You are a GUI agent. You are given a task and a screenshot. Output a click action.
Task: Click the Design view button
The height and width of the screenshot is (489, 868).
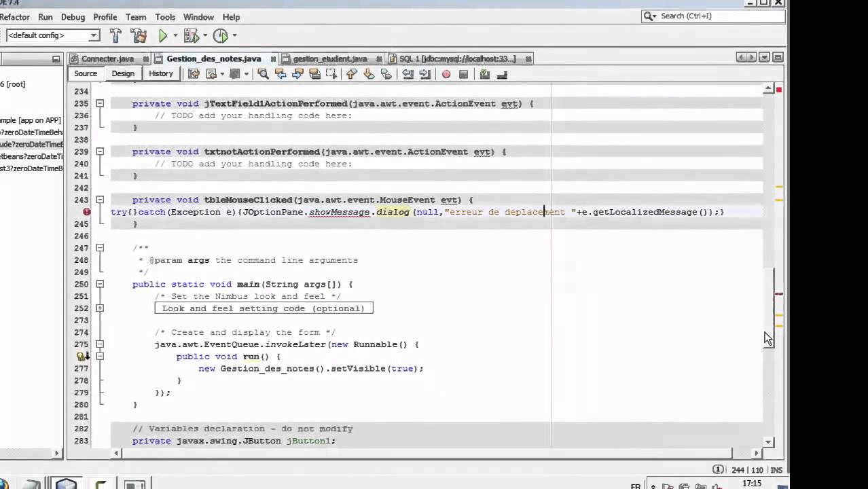point(123,73)
